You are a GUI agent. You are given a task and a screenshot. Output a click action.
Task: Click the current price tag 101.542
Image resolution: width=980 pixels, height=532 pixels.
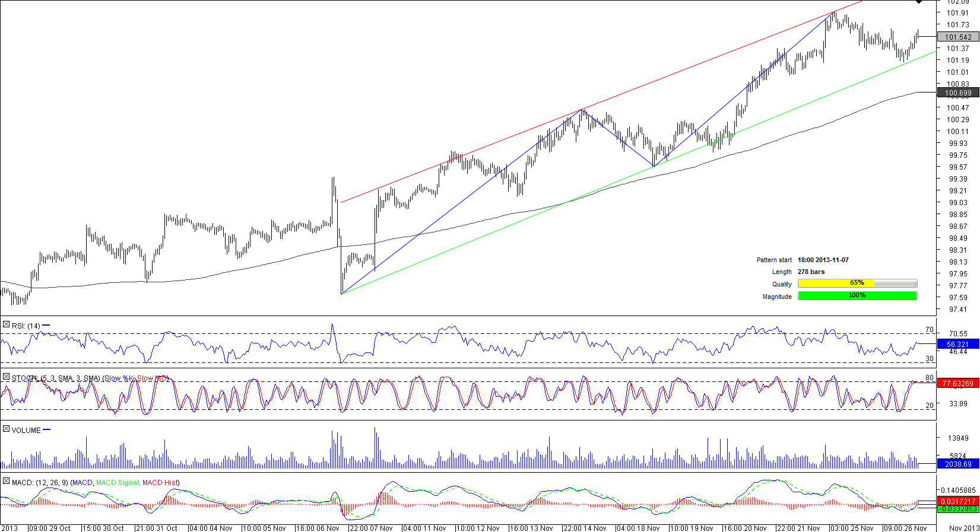click(958, 37)
